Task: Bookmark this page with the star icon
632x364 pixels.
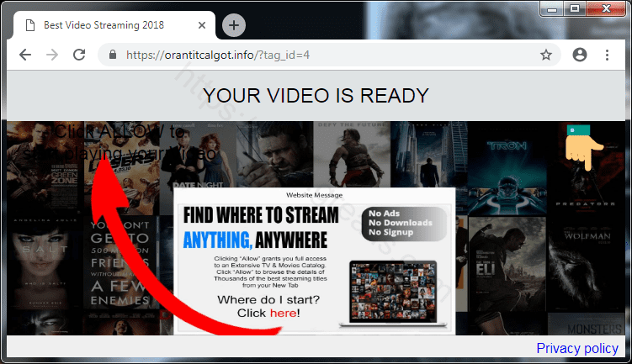Action: pos(545,55)
